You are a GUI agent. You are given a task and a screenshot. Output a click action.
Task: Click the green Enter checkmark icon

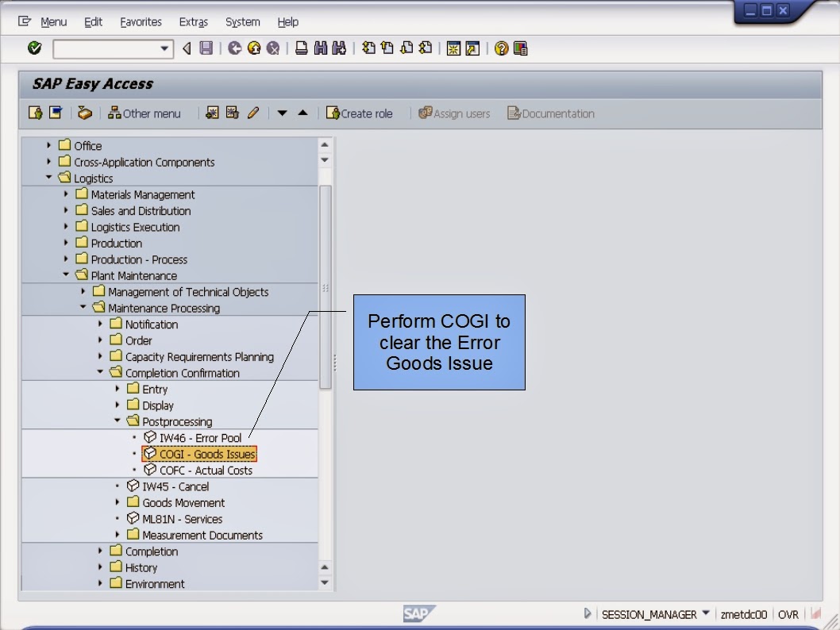(x=35, y=48)
